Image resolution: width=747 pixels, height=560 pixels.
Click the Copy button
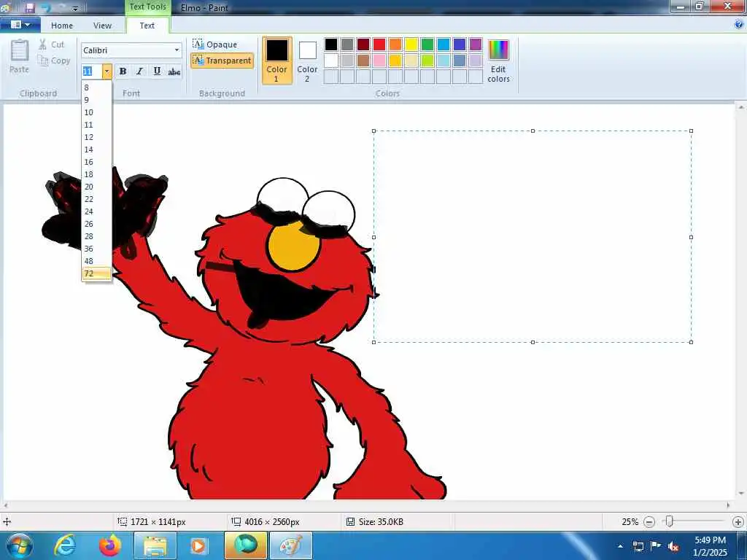pos(54,61)
